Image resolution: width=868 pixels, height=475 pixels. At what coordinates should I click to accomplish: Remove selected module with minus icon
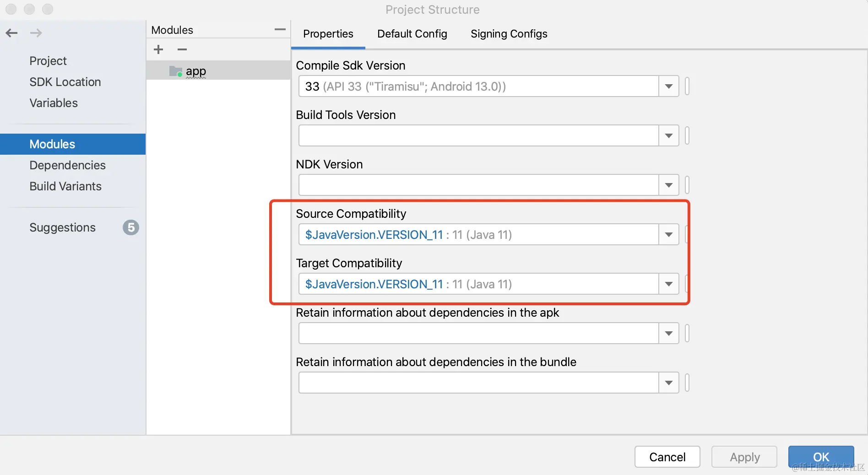[x=182, y=49]
